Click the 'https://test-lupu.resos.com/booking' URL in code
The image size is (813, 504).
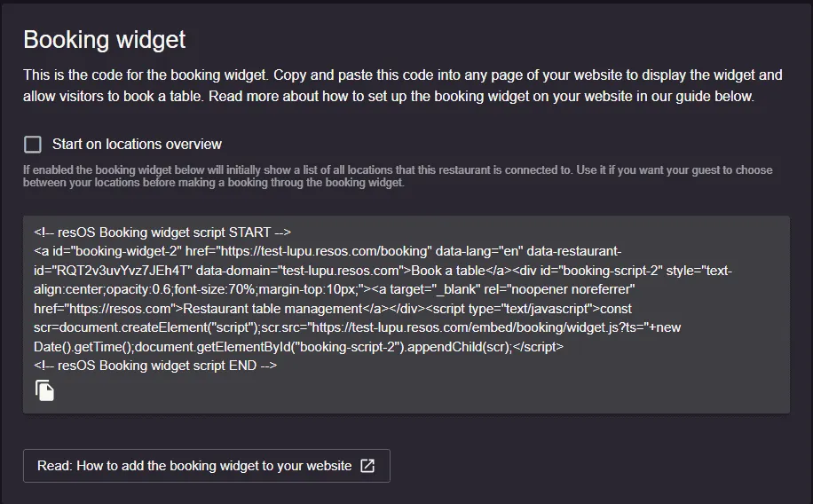pos(322,251)
